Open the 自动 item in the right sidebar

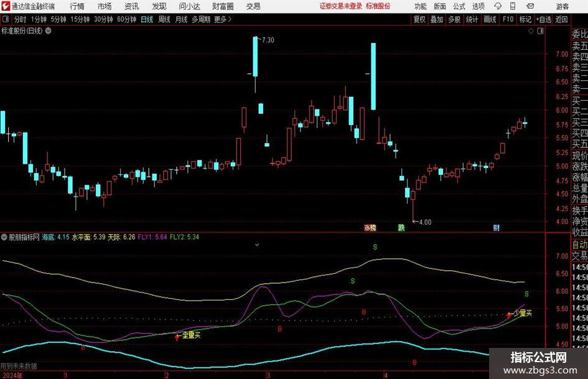[x=580, y=245]
